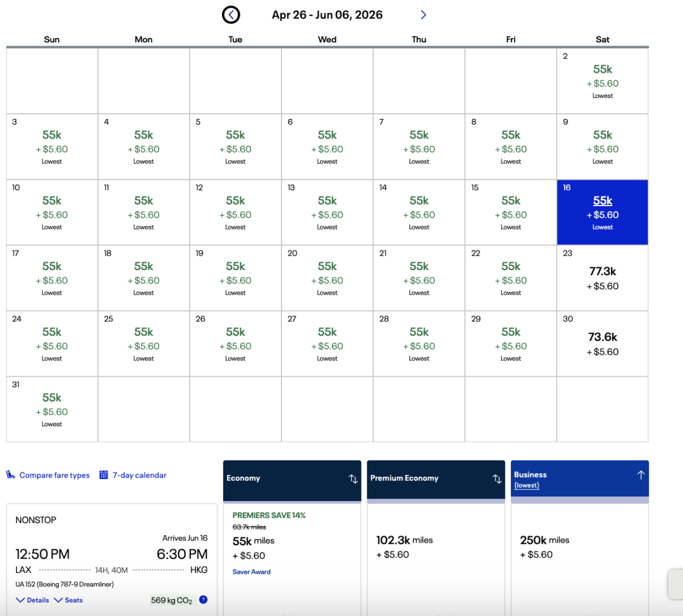Select May 23 with 77.3k miles
The image size is (683, 616).
coord(602,278)
